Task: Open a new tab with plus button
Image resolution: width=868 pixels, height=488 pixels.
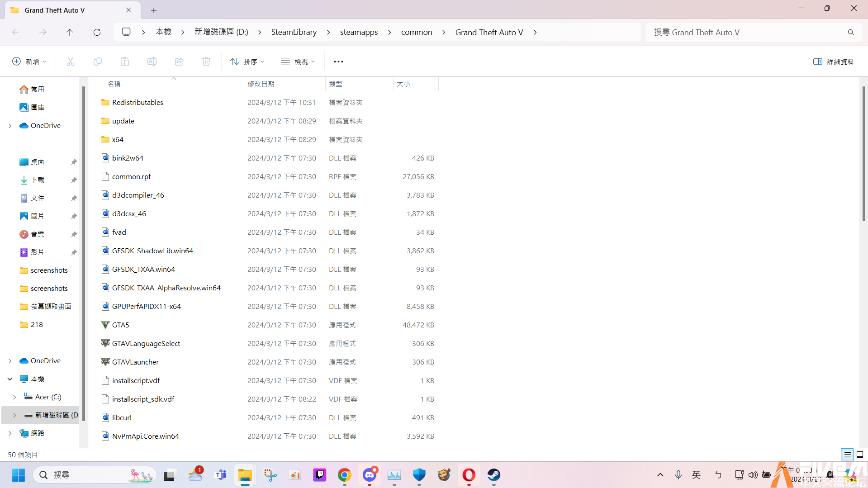Action: pos(154,10)
